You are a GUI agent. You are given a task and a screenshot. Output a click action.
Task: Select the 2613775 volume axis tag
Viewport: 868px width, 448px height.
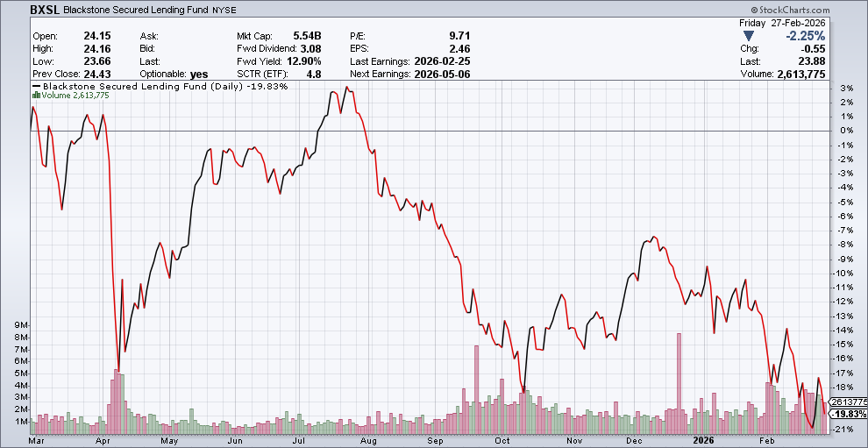848,402
